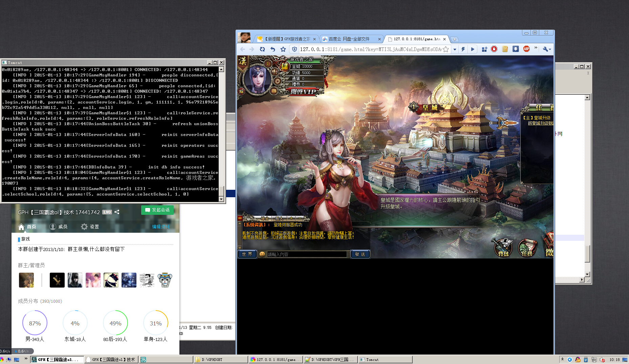Click the emoji smiley face in chat
Viewport: 629px width, 364px height.
click(x=262, y=254)
